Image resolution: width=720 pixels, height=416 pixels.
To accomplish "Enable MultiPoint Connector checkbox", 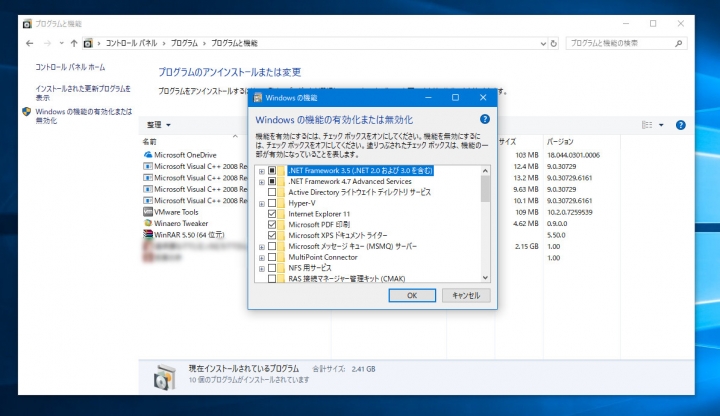I will pyautogui.click(x=272, y=257).
